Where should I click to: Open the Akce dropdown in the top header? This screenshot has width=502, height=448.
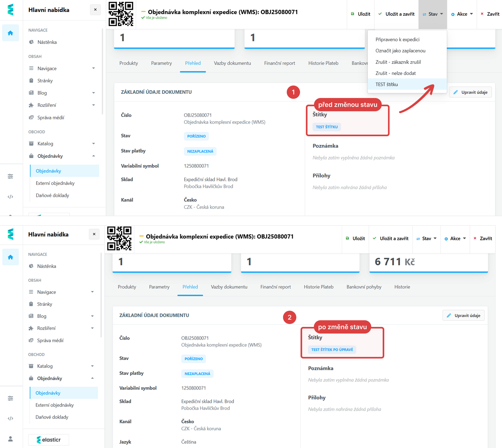pos(462,14)
